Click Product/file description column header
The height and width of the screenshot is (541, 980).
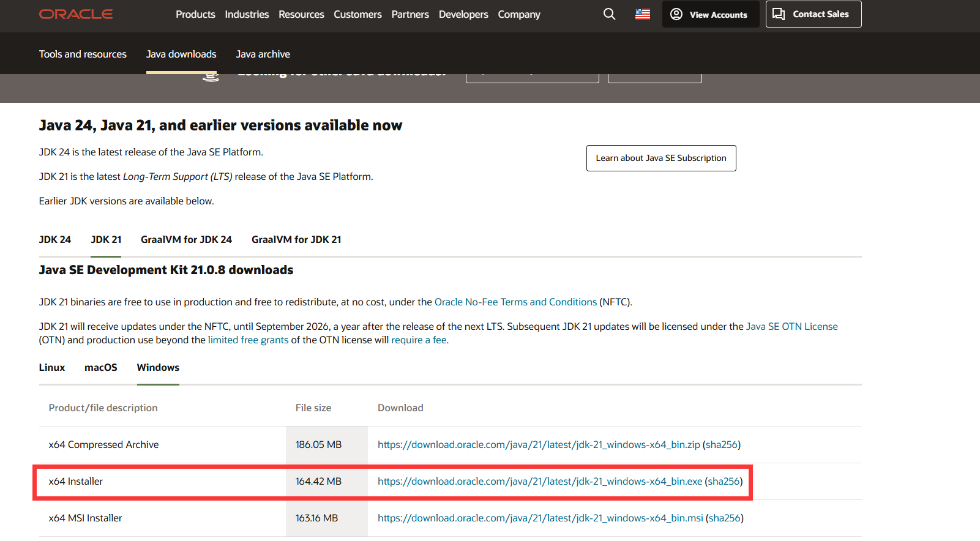pos(103,408)
